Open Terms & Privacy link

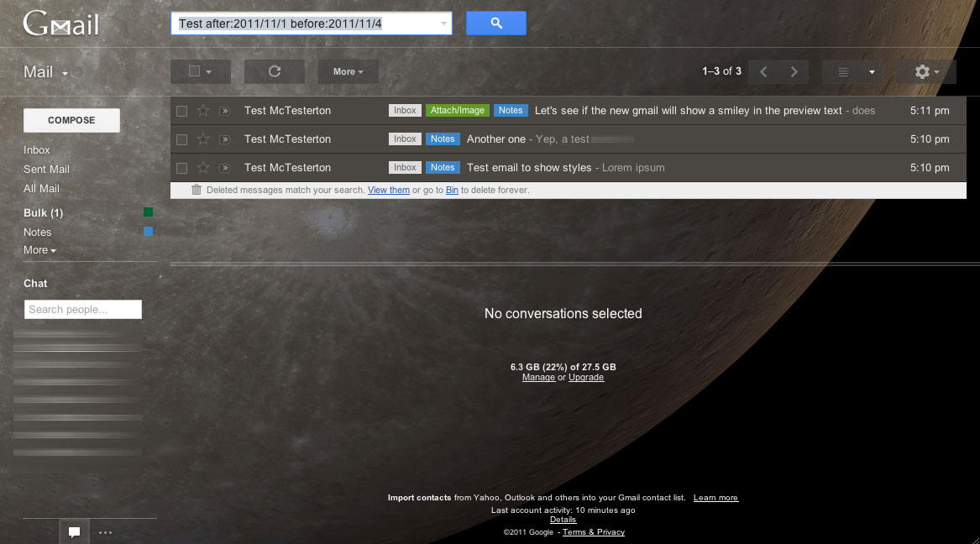(x=594, y=532)
